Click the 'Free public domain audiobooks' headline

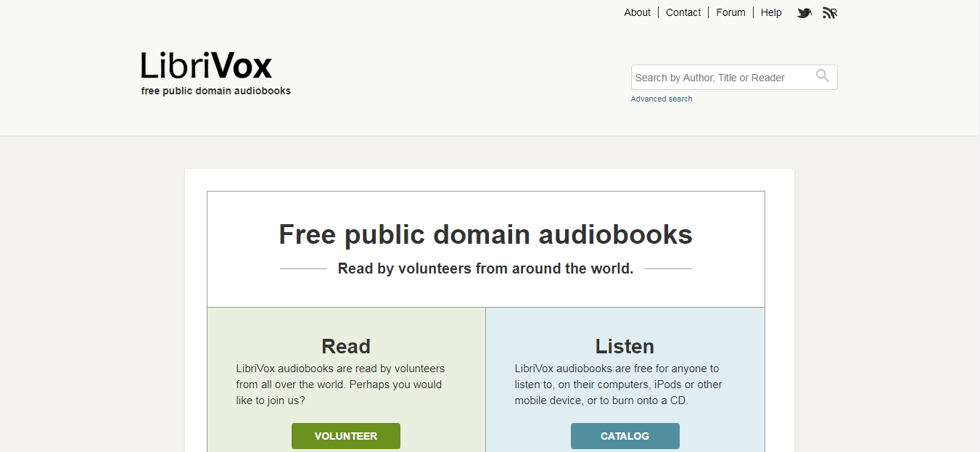point(486,234)
